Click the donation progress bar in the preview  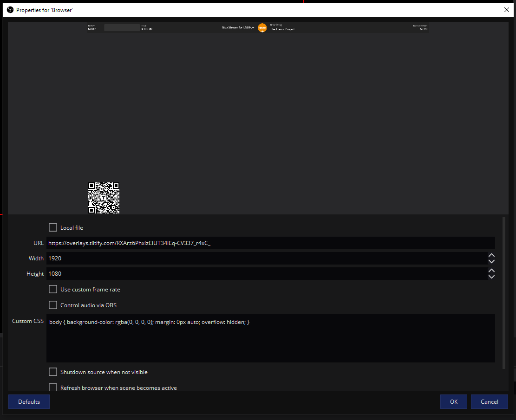point(122,28)
